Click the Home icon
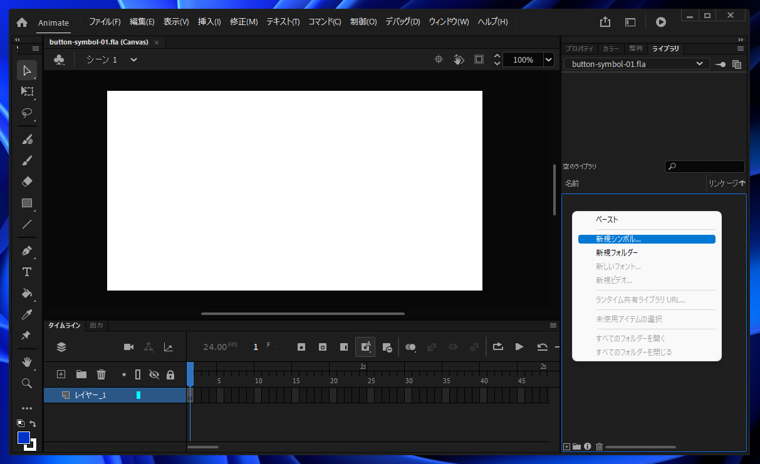This screenshot has height=464, width=760. tap(22, 22)
